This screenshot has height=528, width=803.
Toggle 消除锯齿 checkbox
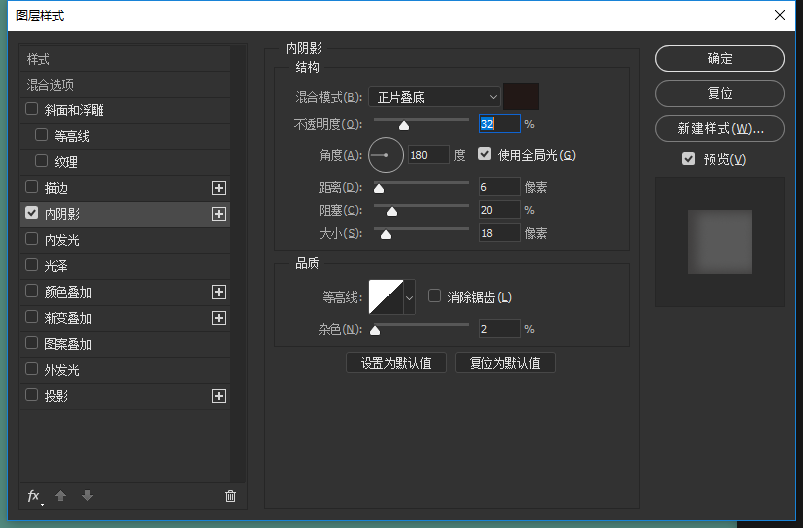coord(434,296)
